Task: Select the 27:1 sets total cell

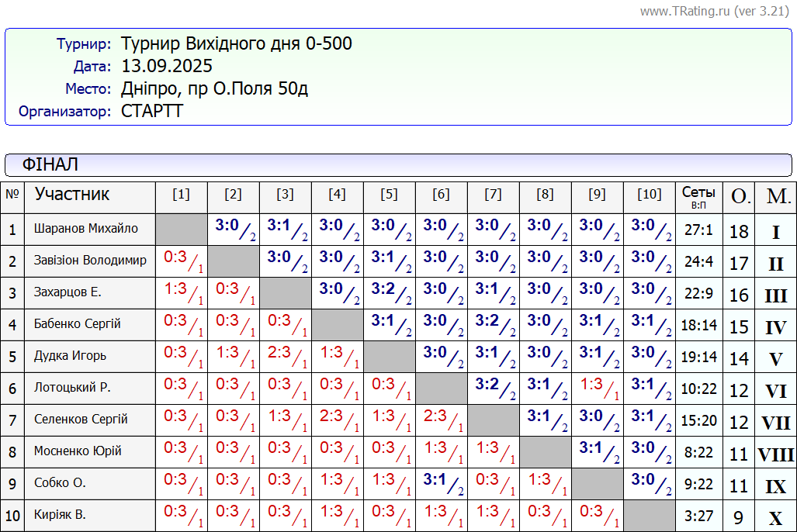Action: coord(698,230)
